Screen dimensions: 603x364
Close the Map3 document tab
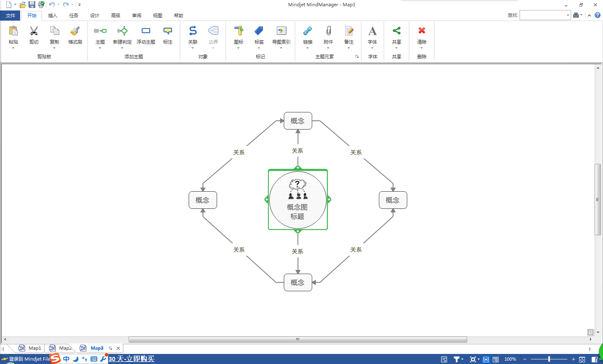click(118, 348)
